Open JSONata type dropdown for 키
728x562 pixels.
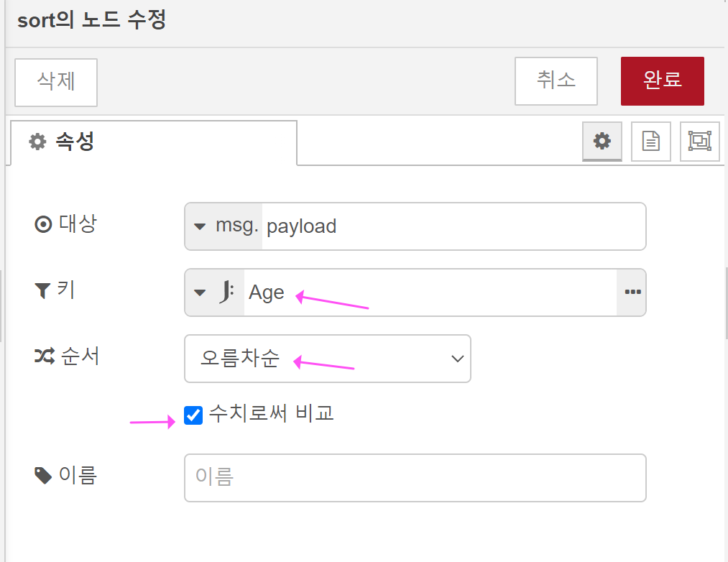point(214,292)
